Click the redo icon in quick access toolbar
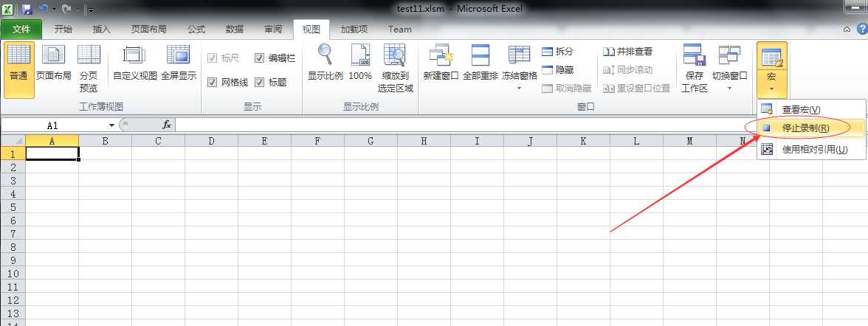The image size is (868, 326). [x=66, y=9]
